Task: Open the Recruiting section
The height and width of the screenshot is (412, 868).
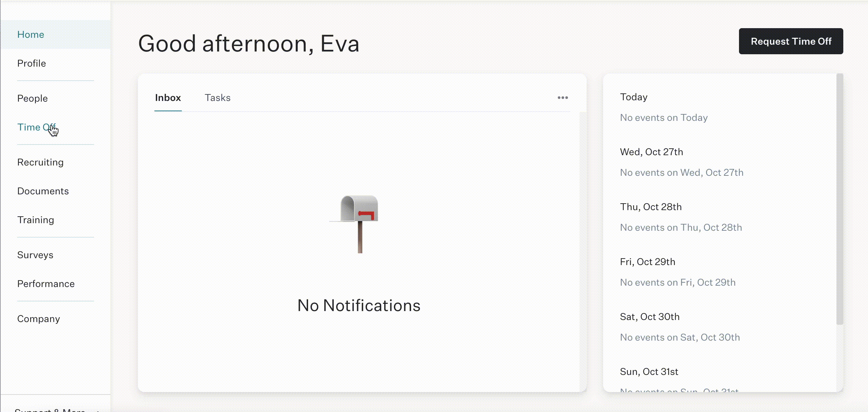Action: 40,162
